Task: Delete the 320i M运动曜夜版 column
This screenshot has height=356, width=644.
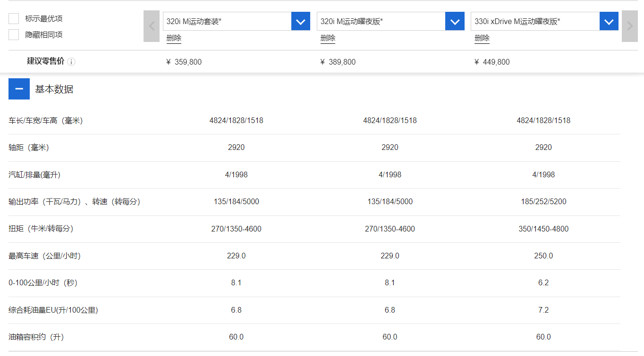Action: point(328,38)
